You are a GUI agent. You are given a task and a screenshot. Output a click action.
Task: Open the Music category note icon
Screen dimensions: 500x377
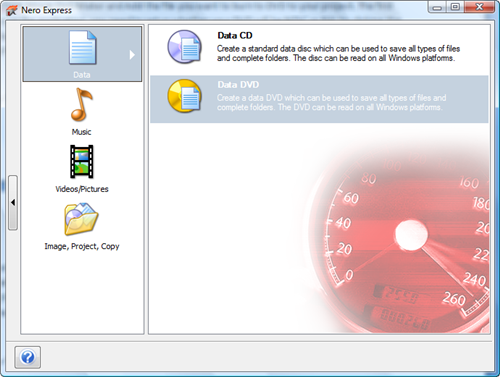[81, 104]
